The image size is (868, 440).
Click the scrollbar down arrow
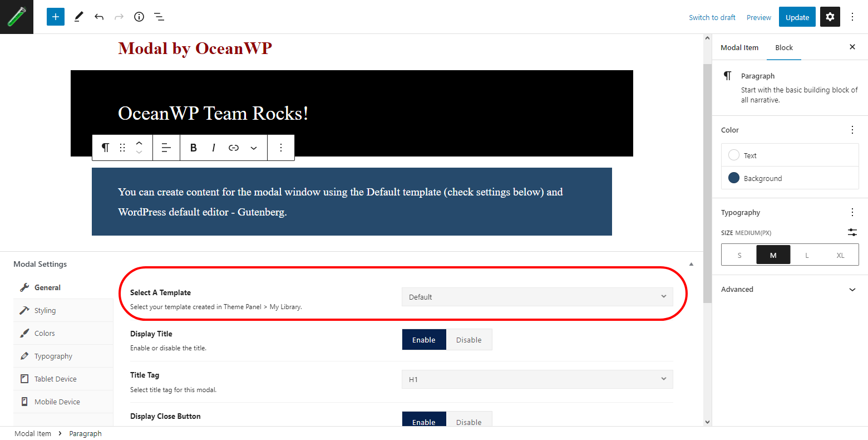pos(707,422)
